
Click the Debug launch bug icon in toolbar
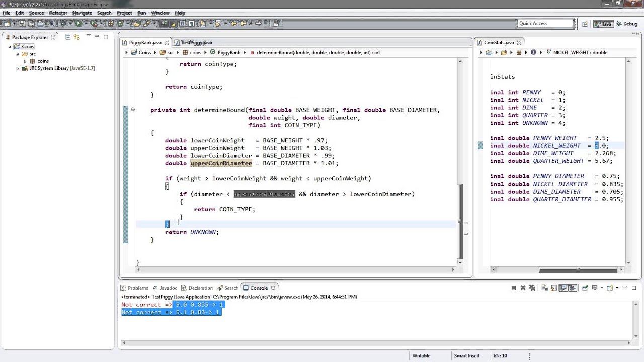pos(63,23)
